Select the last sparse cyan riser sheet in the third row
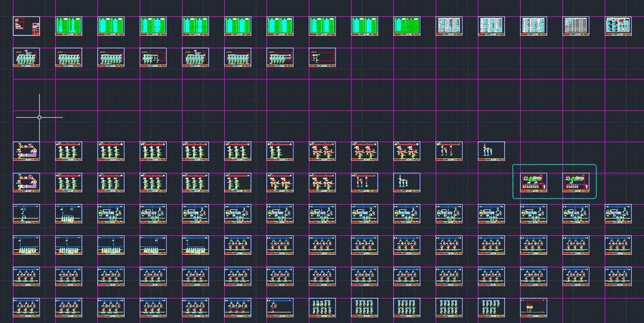This screenshot has height=323, width=644. coord(491,151)
